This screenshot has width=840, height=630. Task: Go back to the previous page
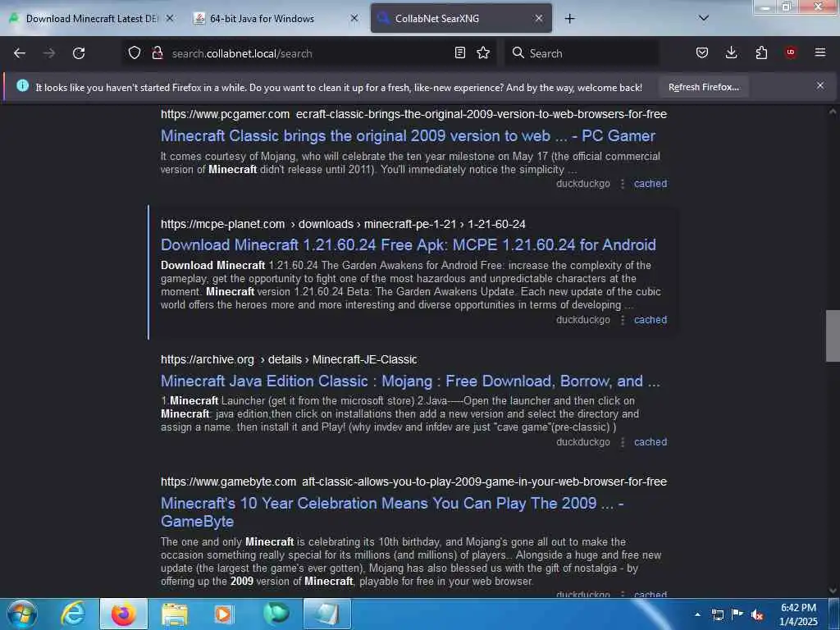[x=20, y=53]
